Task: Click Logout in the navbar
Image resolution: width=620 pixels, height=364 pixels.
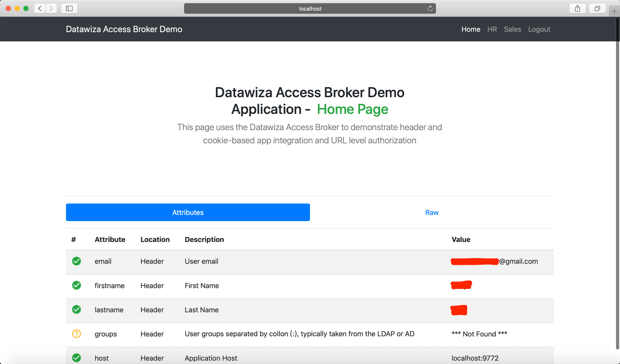Action: tap(539, 29)
